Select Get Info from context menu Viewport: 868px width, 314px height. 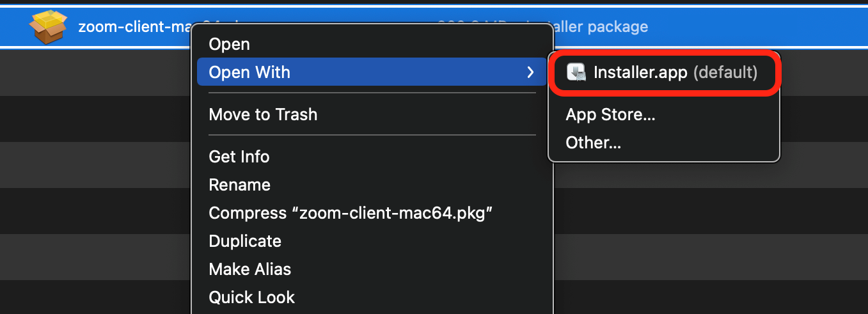coord(372,157)
